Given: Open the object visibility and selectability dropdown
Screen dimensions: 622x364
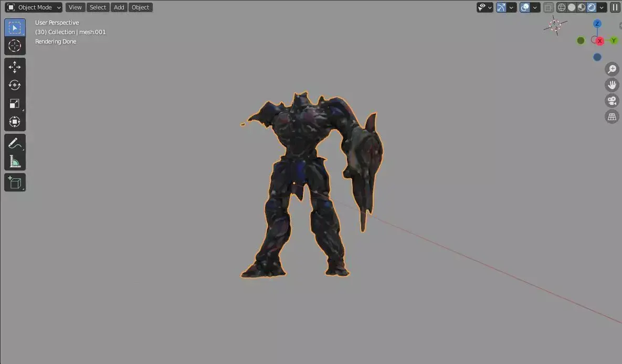Looking at the screenshot, I should tap(485, 7).
